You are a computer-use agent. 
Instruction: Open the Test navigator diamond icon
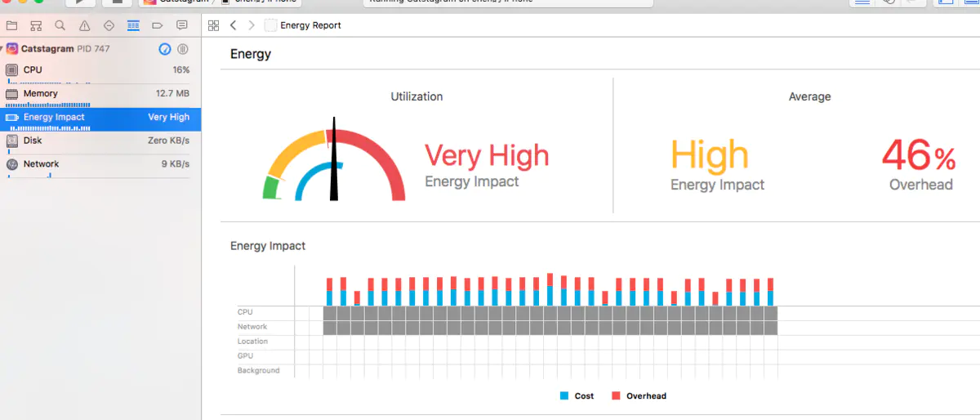click(x=109, y=25)
